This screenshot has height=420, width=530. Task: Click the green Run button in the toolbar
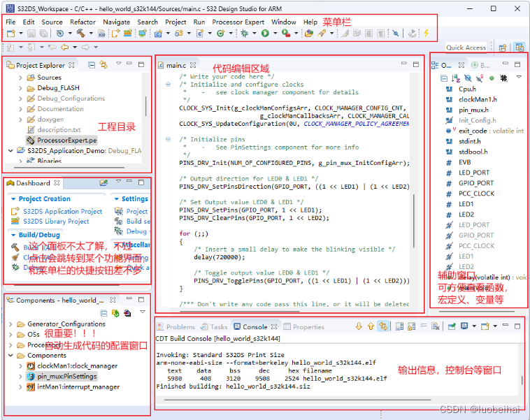[x=265, y=33]
